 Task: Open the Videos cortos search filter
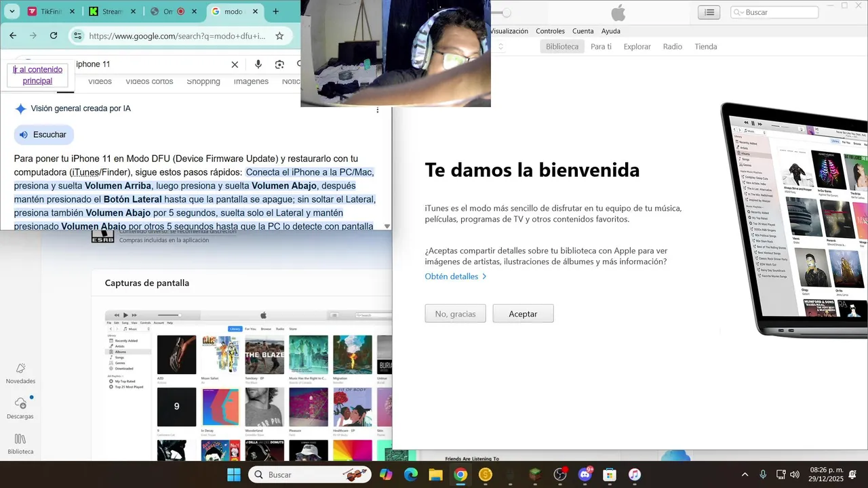click(149, 81)
